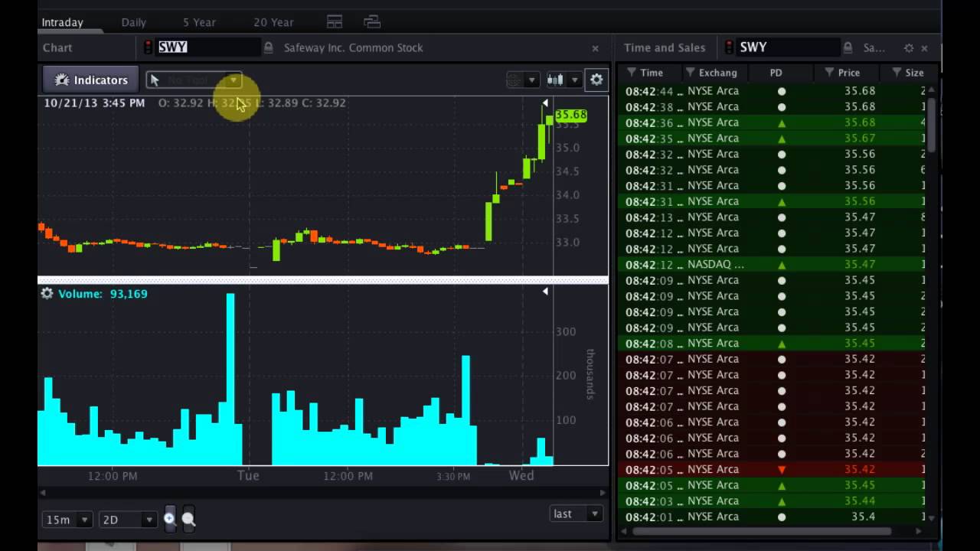Click chart scrollbar left arrow
980x551 pixels.
tap(42, 493)
